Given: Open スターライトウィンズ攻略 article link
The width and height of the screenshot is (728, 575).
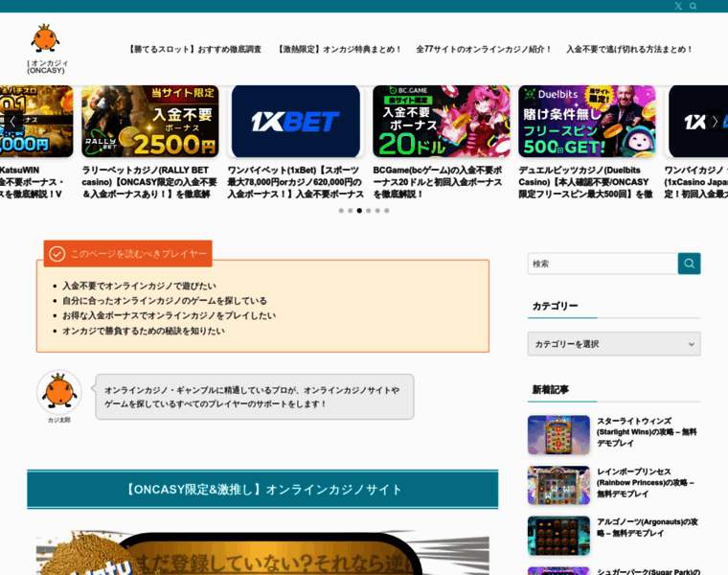Looking at the screenshot, I should [647, 432].
